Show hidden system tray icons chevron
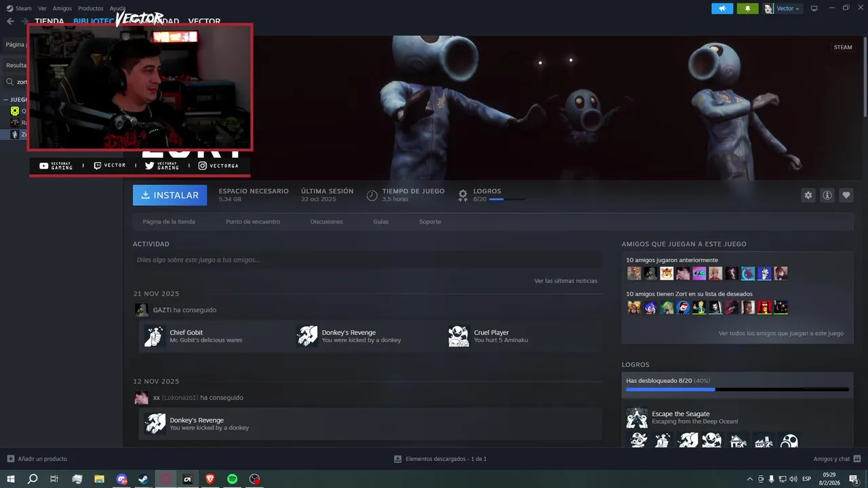The width and height of the screenshot is (868, 488). (x=749, y=479)
